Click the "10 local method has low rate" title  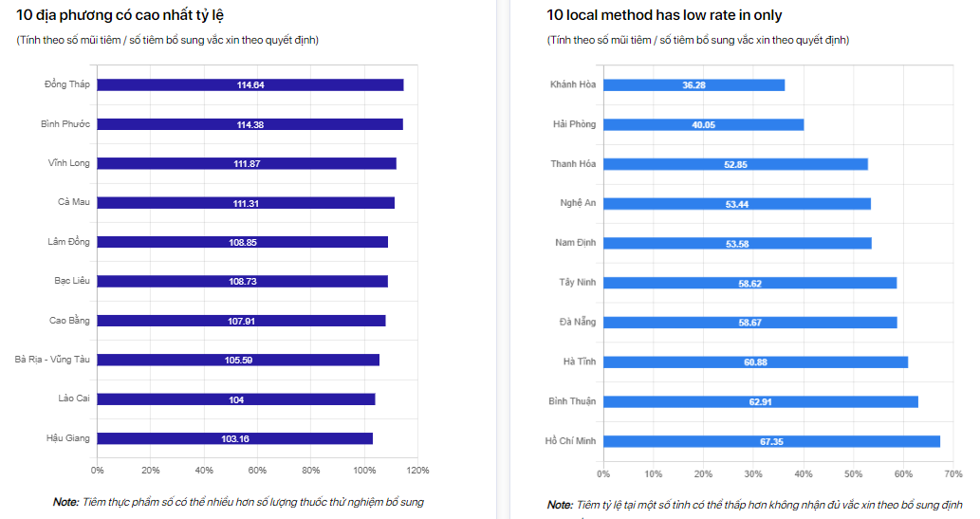click(664, 15)
